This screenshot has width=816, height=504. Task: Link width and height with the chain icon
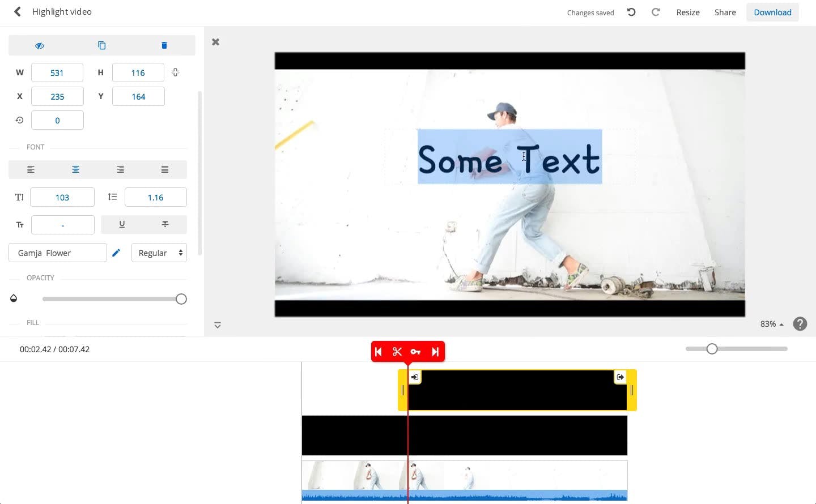175,72
